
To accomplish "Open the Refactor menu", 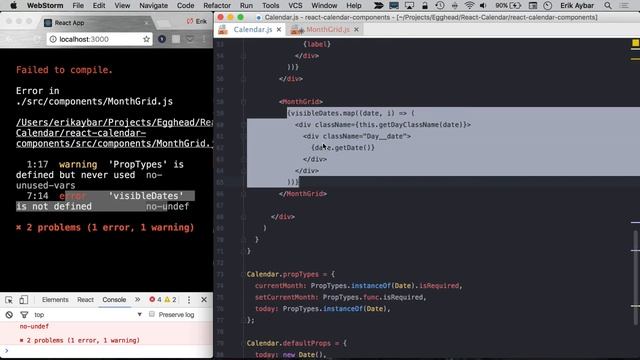I will 217,5.
